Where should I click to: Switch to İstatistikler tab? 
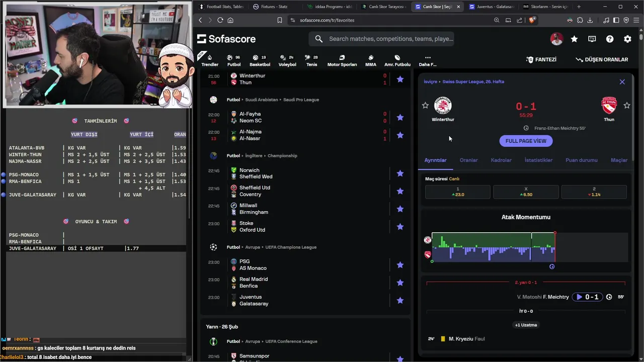coord(538,160)
